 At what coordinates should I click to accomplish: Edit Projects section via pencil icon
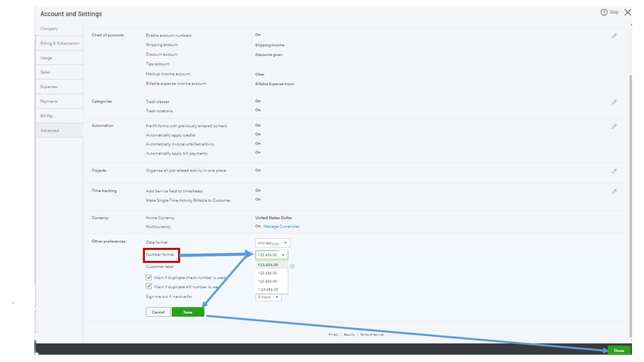[614, 171]
